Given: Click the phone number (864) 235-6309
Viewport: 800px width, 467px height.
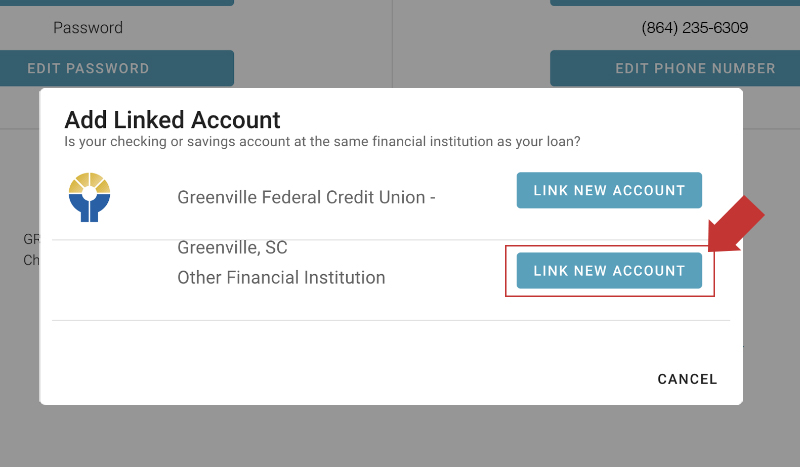Looking at the screenshot, I should [x=695, y=28].
